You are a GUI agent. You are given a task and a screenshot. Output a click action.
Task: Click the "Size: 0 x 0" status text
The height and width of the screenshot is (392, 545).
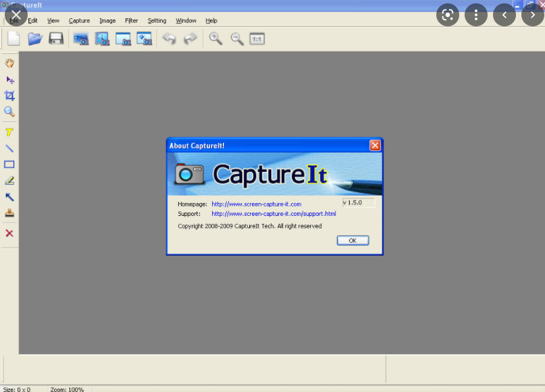click(x=17, y=389)
